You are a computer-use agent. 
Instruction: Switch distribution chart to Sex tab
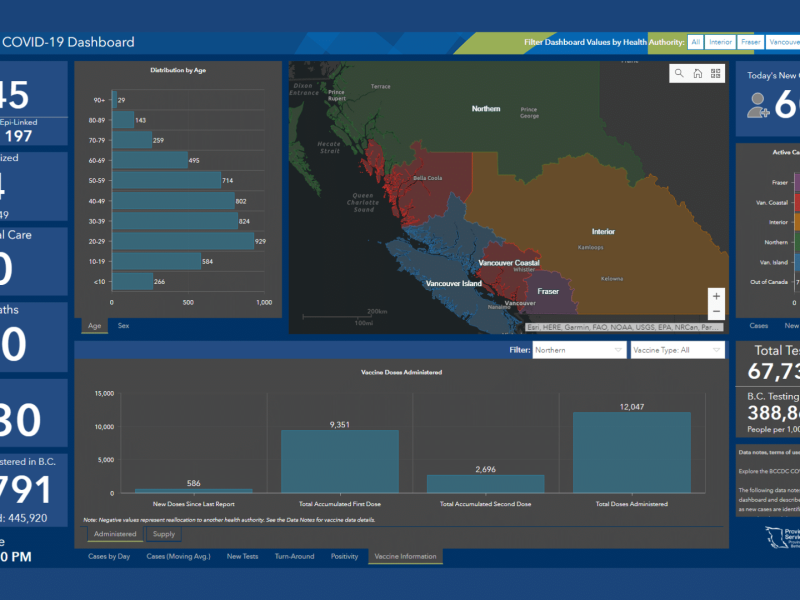tap(123, 326)
